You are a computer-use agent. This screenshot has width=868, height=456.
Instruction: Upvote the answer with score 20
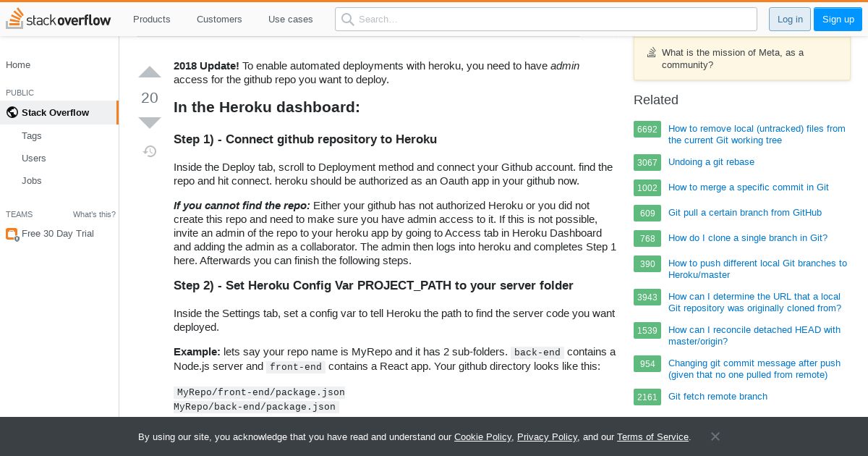coord(150,72)
